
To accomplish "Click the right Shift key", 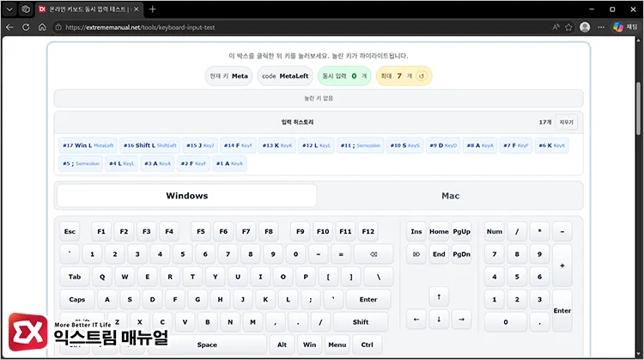I will 360,322.
